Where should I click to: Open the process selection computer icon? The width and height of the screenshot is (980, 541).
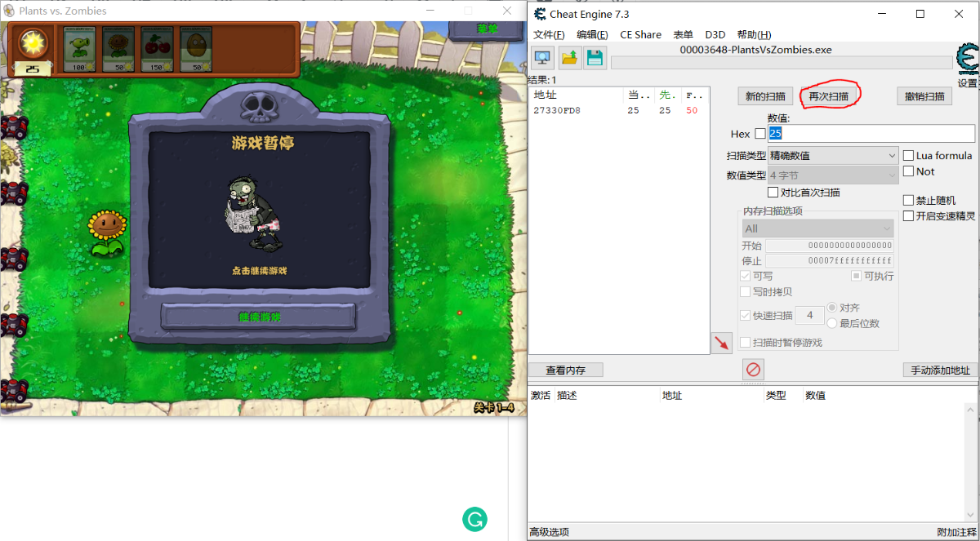coord(542,57)
